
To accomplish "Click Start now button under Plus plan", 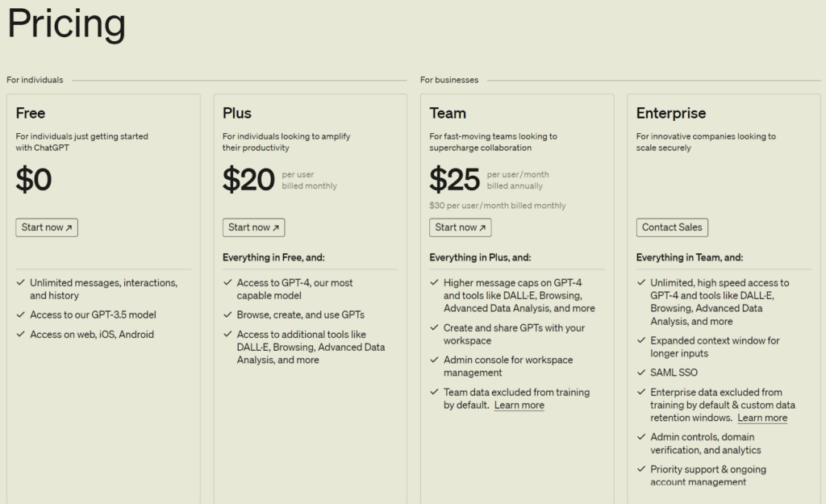I will (x=253, y=227).
